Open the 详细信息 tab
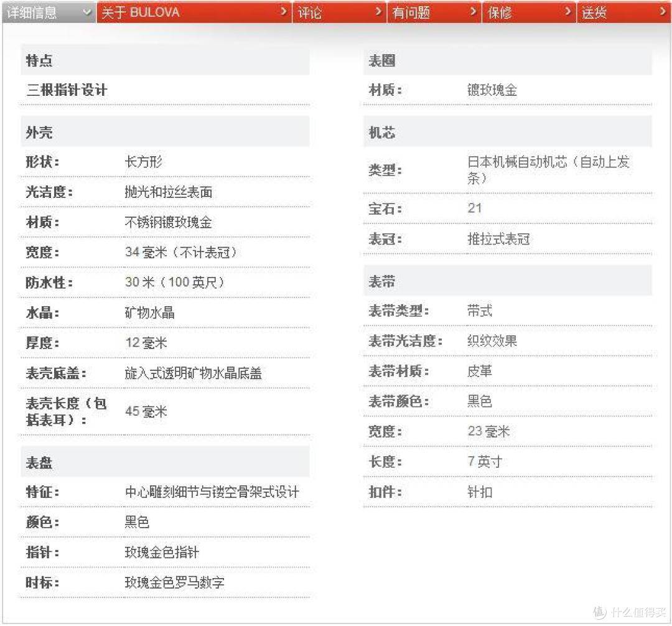672x626 pixels. (49, 12)
